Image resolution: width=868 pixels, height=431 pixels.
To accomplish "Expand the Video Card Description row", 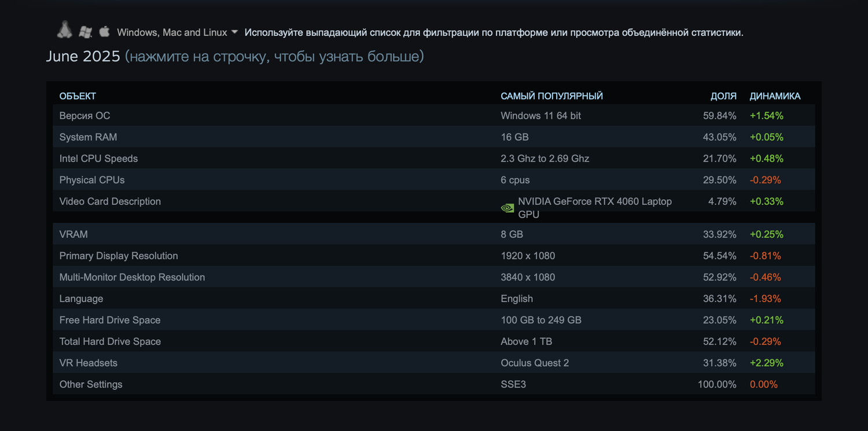I will (x=110, y=201).
